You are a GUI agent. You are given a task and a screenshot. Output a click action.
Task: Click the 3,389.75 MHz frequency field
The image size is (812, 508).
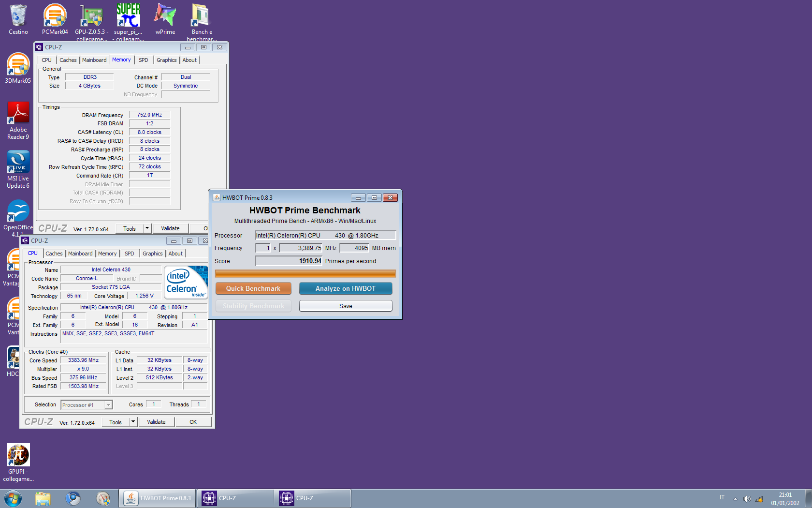(x=301, y=248)
